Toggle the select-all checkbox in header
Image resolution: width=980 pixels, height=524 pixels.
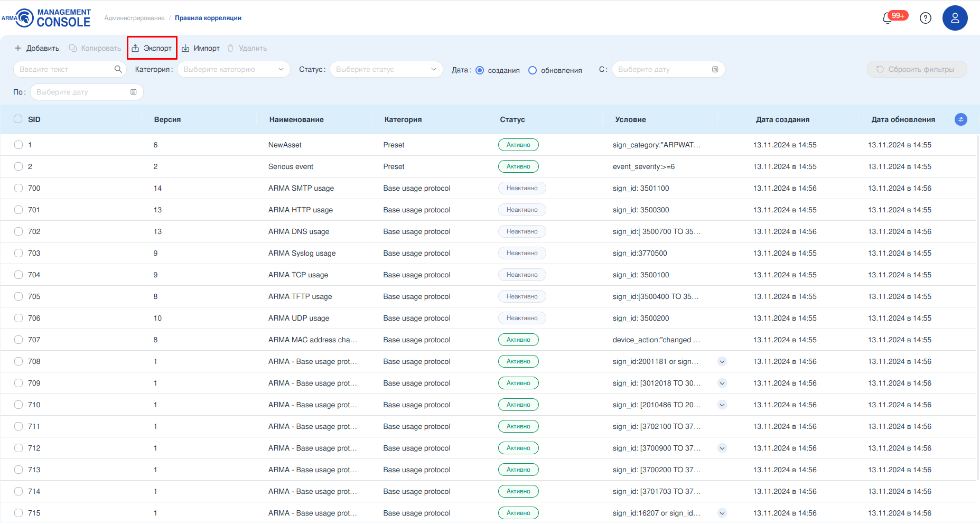(x=18, y=119)
